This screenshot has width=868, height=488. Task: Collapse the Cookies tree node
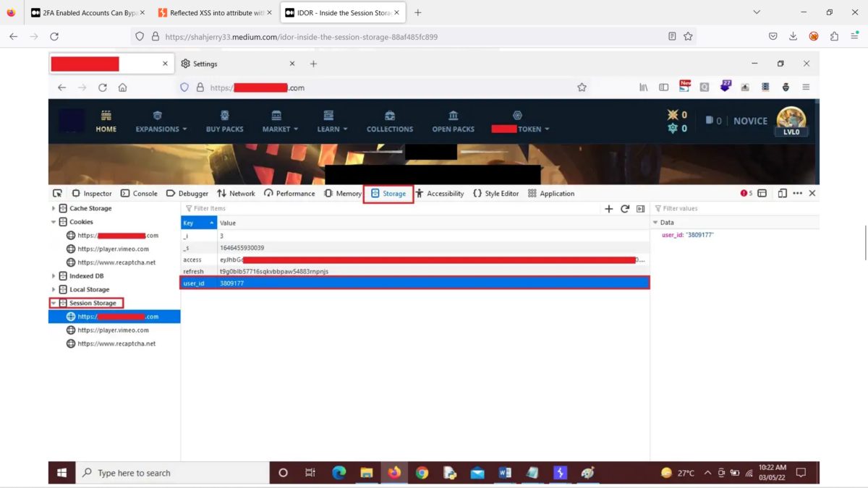tap(54, 222)
